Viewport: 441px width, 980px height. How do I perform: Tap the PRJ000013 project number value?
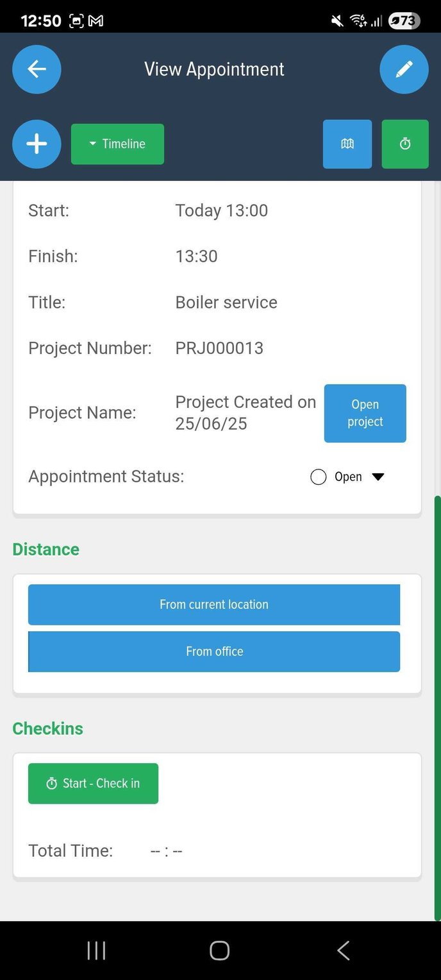(x=219, y=348)
